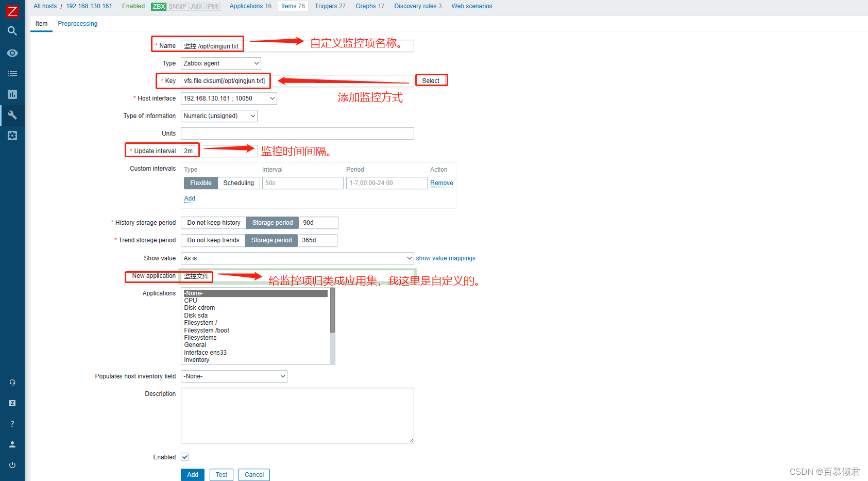Open the search icon in sidebar
Screen dimensions: 868x481
click(x=12, y=31)
